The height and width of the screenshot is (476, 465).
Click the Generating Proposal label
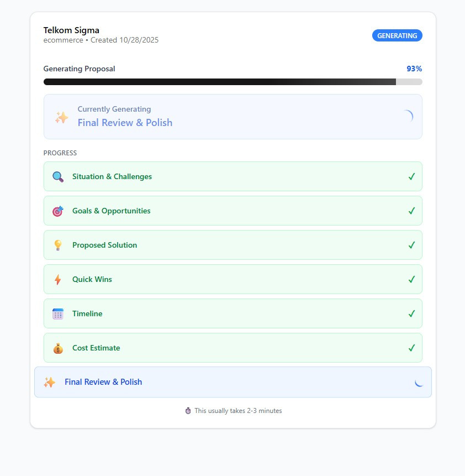coord(79,69)
